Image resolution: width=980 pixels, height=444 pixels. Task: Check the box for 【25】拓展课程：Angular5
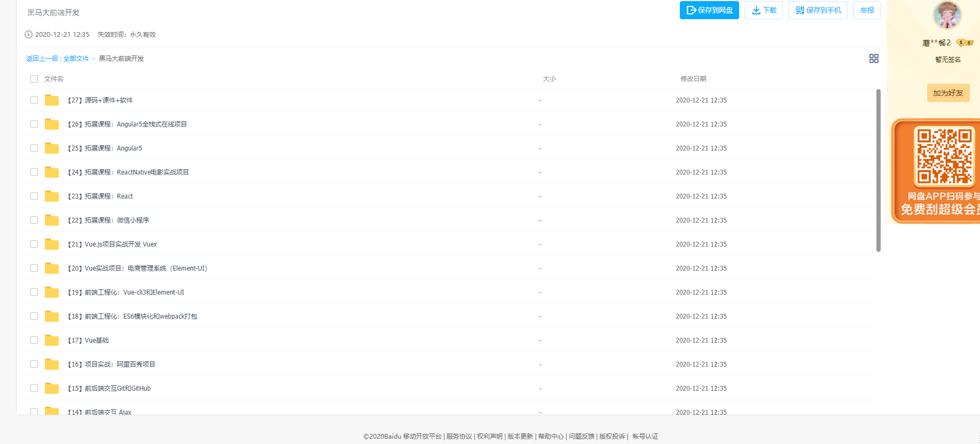tap(34, 148)
